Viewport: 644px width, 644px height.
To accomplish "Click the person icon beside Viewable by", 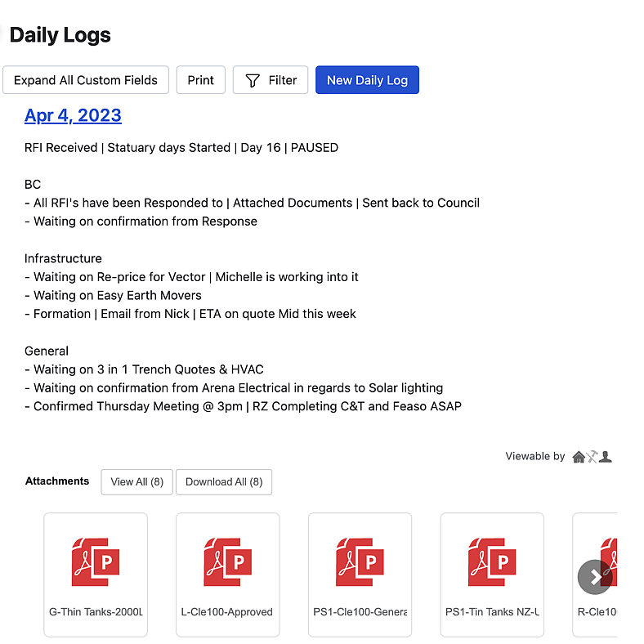I will tap(606, 457).
